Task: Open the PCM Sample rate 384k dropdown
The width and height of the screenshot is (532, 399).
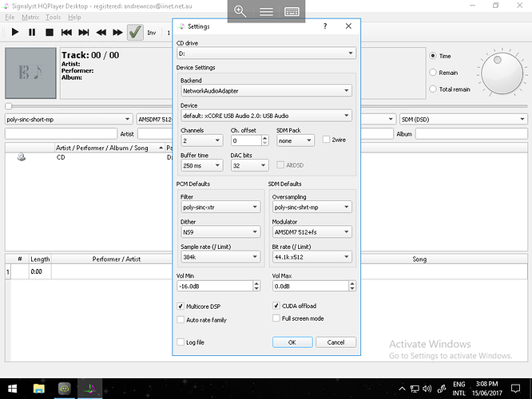Action: [220, 257]
